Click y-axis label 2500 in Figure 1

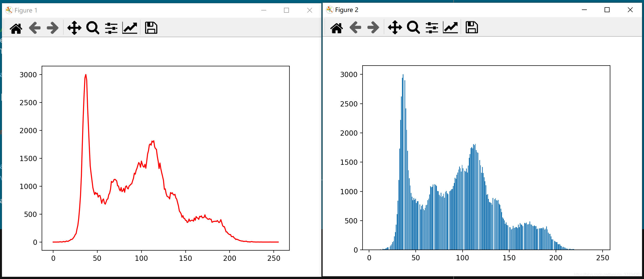point(28,103)
